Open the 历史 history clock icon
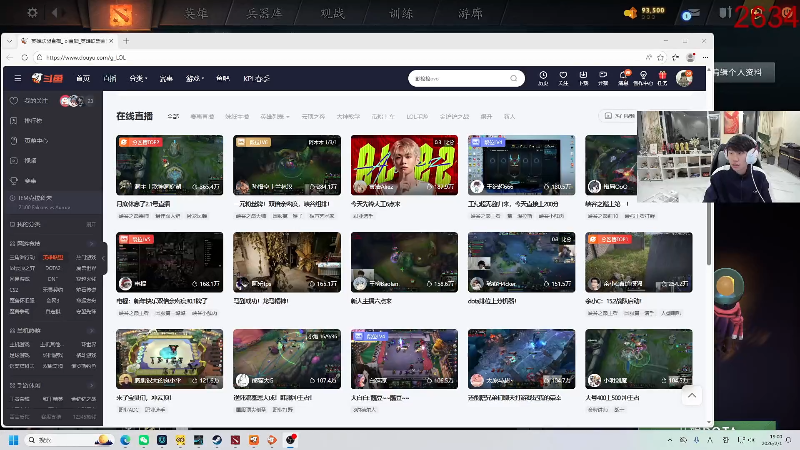This screenshot has height=450, width=800. [x=543, y=78]
